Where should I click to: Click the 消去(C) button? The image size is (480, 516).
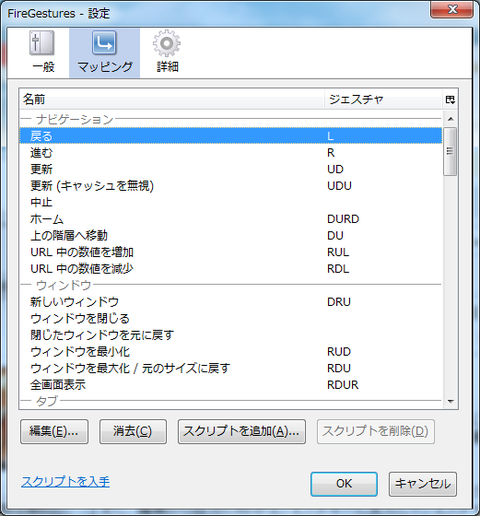pyautogui.click(x=133, y=431)
